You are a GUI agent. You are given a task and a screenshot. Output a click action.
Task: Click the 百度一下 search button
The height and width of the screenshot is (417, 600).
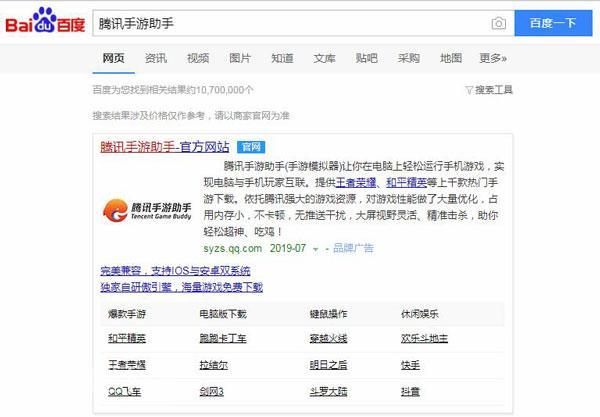click(x=553, y=23)
